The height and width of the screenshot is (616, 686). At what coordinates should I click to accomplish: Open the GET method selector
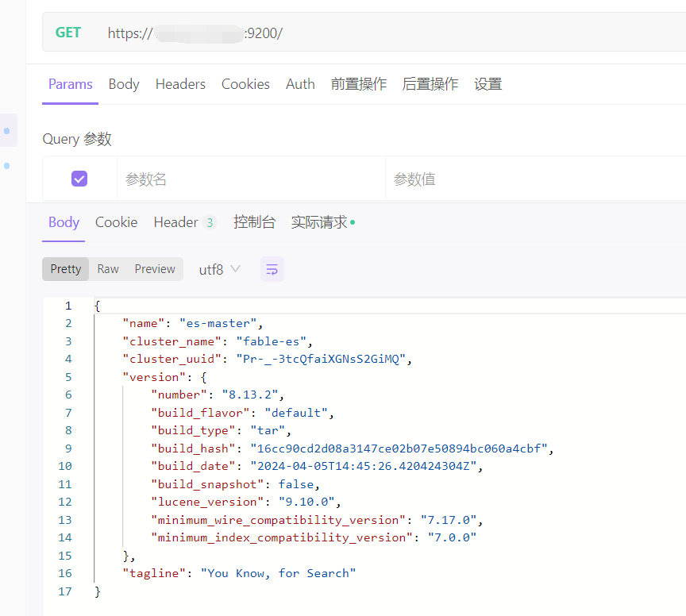click(x=68, y=33)
